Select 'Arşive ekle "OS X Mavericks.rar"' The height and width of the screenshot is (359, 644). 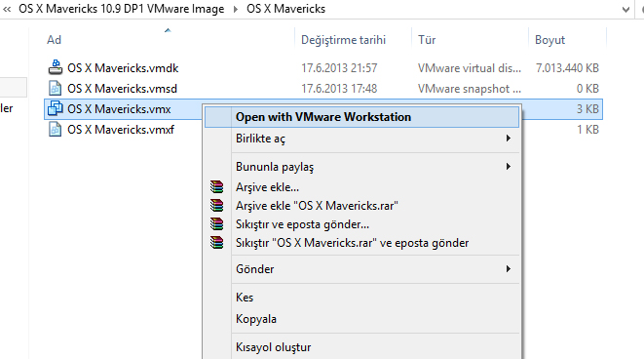361,206
